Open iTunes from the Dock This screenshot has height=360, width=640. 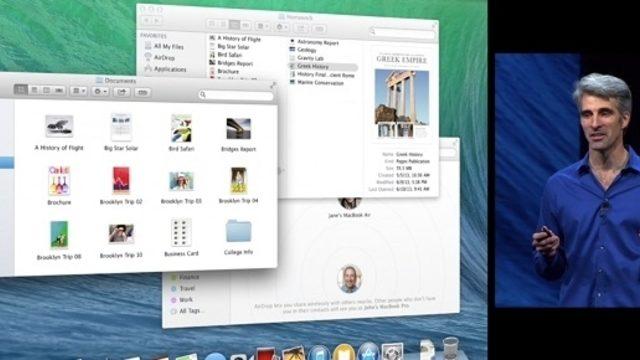point(319,353)
